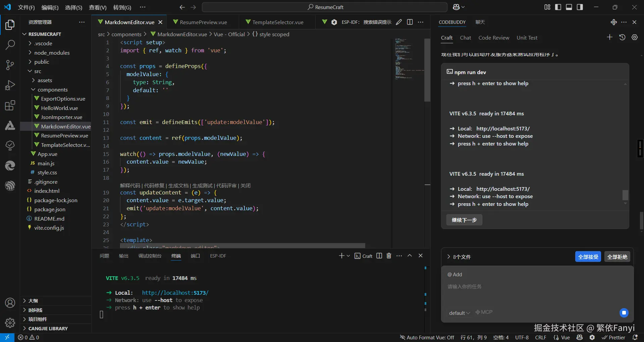Click the trash icon to kill terminal
Screen dimensions: 644x342
pos(389,256)
